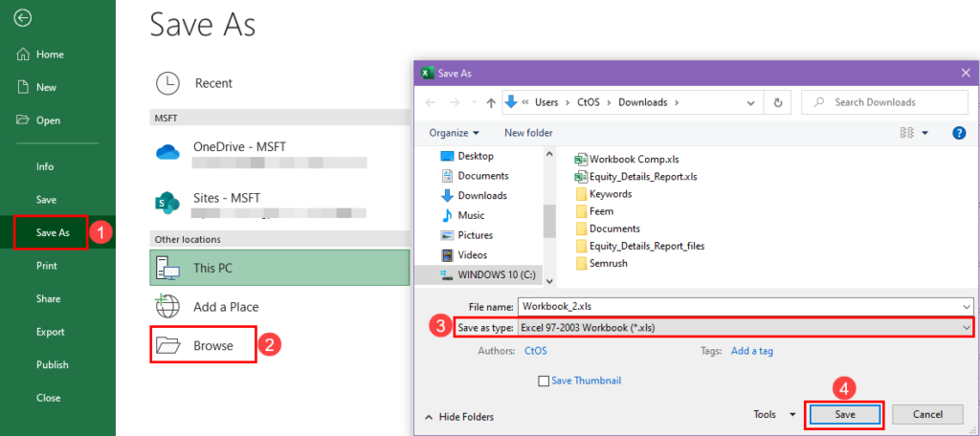Click the Recent clock icon
The width and height of the screenshot is (980, 436).
tap(167, 83)
